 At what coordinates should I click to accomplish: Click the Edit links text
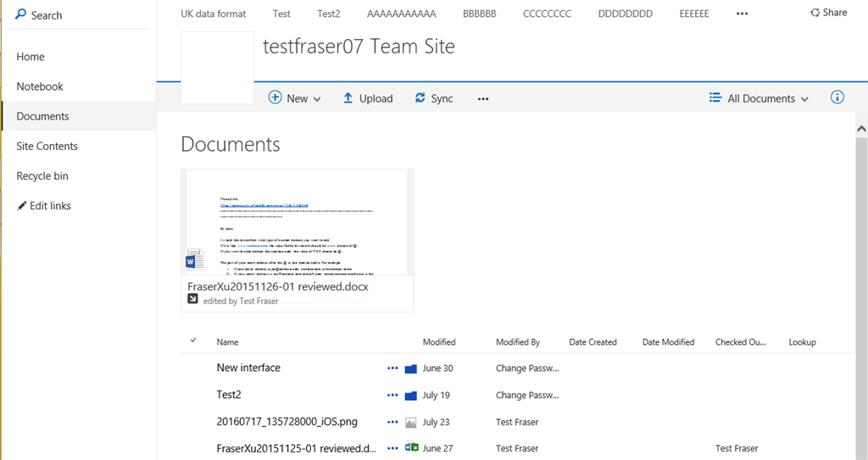click(50, 206)
